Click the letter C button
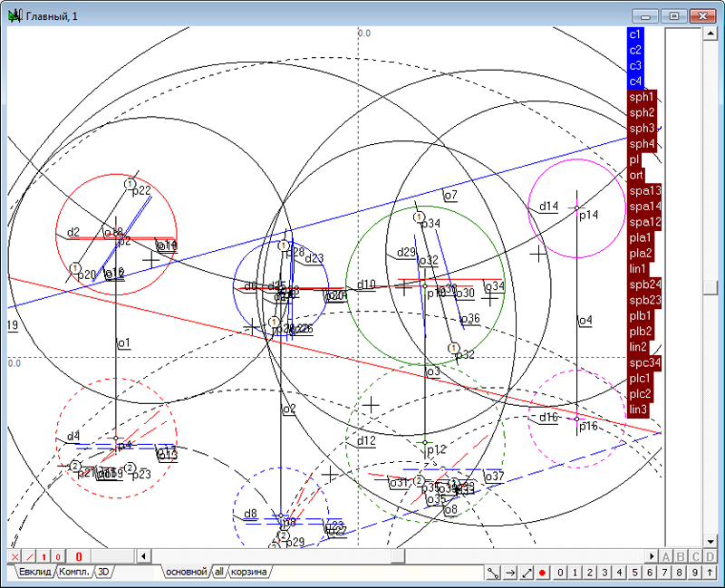 click(x=695, y=556)
